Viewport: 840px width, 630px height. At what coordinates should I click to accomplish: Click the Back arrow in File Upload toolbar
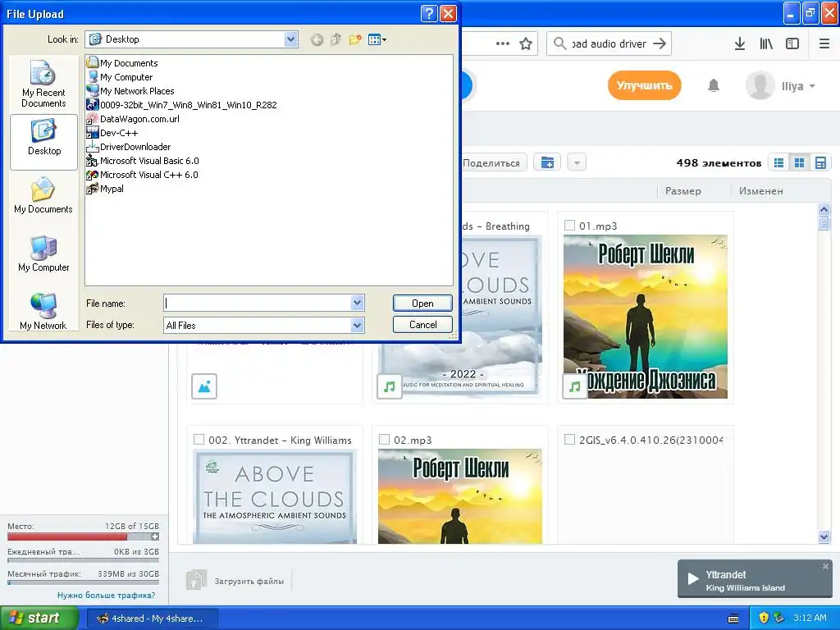tap(317, 39)
